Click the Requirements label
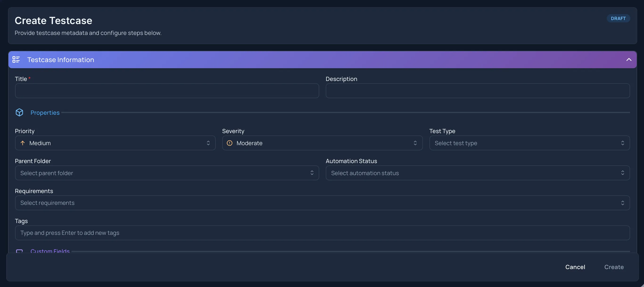The width and height of the screenshot is (644, 287). click(x=34, y=191)
